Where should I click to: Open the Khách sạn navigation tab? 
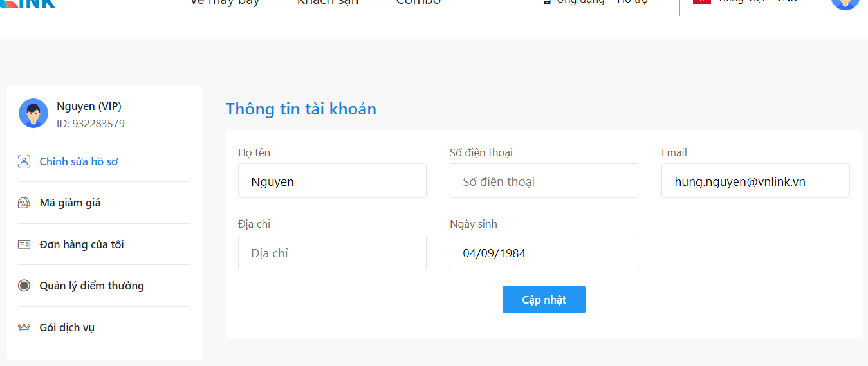coord(328,3)
